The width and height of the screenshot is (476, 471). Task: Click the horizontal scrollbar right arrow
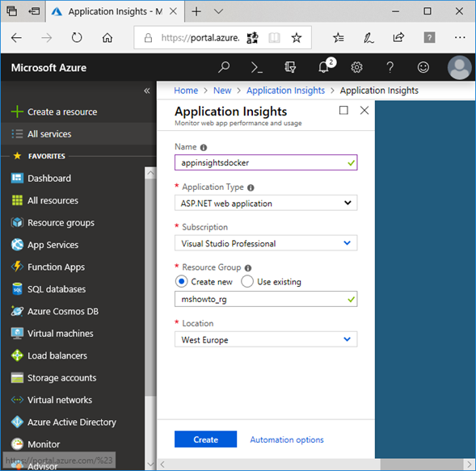point(470,465)
